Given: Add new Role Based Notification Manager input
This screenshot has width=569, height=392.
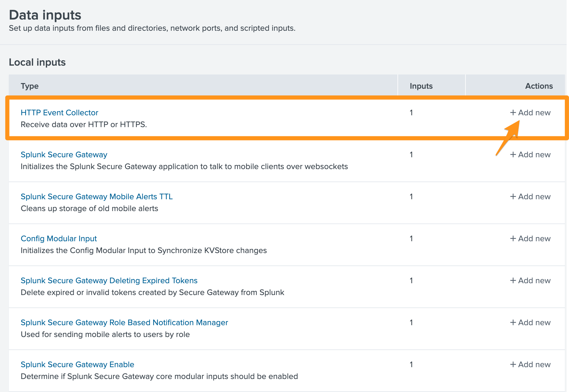Looking at the screenshot, I should (x=530, y=323).
